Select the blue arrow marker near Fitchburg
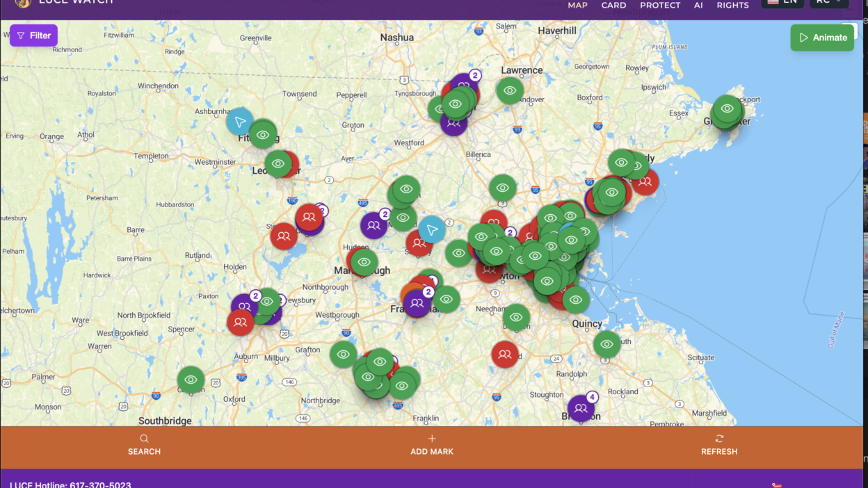Image resolution: width=868 pixels, height=488 pixels. 239,122
